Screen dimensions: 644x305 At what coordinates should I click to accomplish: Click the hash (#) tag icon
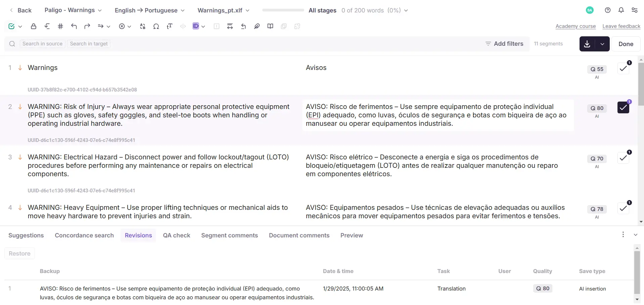click(60, 26)
